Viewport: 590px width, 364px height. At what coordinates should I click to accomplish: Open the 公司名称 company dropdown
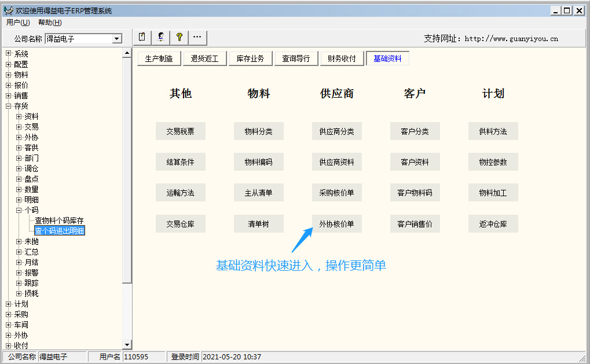pyautogui.click(x=117, y=39)
